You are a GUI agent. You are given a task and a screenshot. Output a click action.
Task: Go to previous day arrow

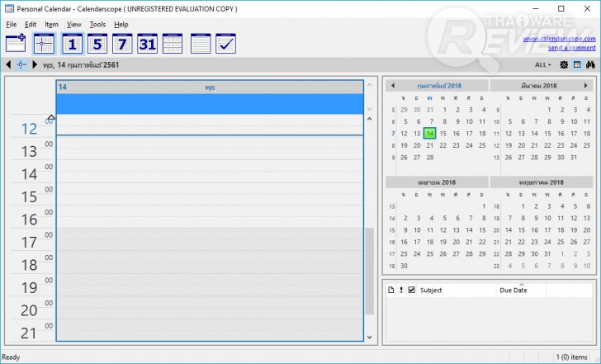(x=8, y=64)
